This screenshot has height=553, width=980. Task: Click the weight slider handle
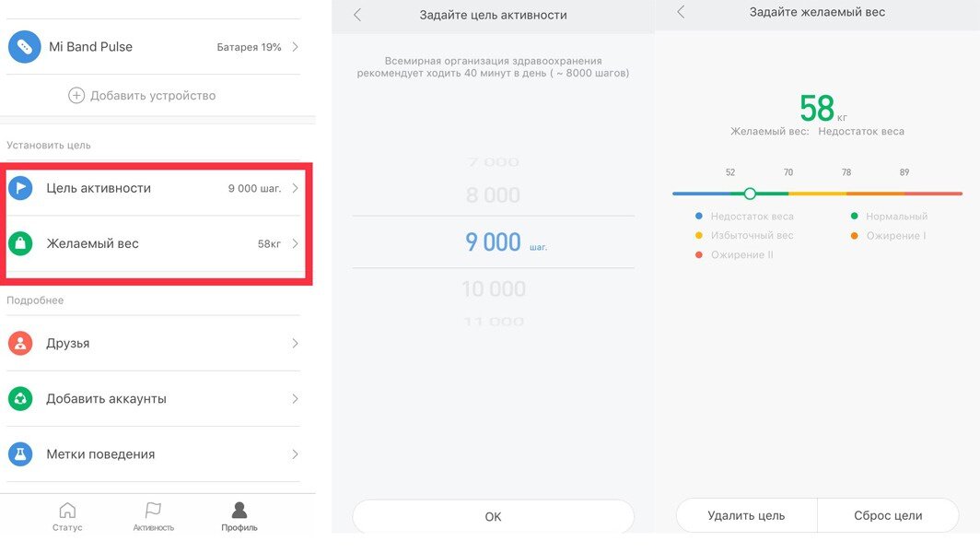click(x=750, y=194)
